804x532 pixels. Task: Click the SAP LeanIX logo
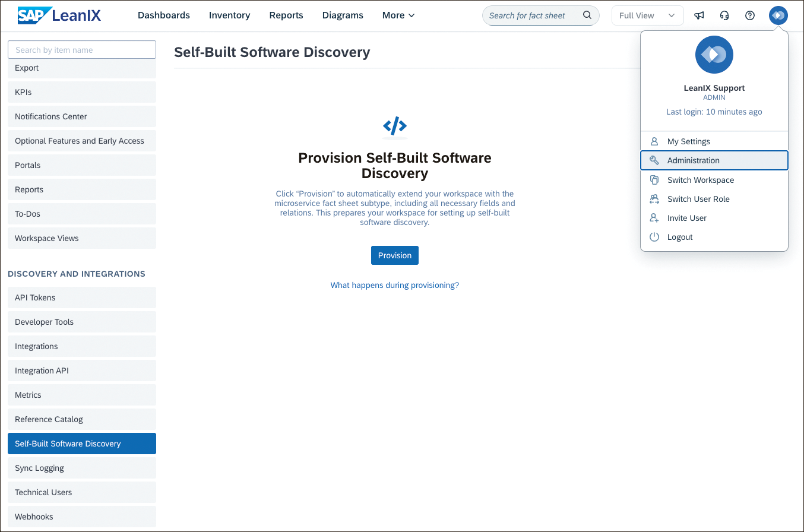(59, 15)
